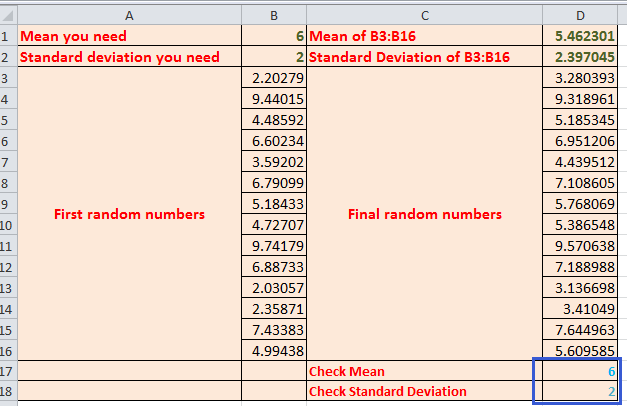Select cell with value 6.60234

[x=274, y=141]
